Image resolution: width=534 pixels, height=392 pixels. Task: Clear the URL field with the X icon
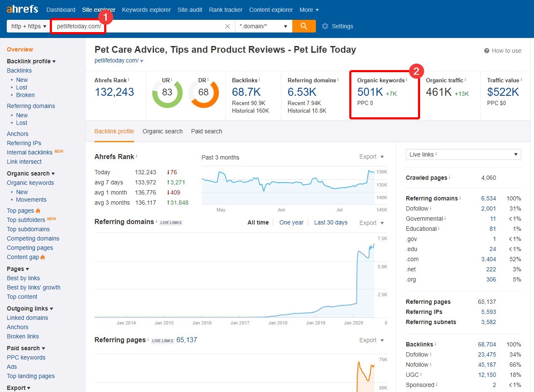click(228, 26)
